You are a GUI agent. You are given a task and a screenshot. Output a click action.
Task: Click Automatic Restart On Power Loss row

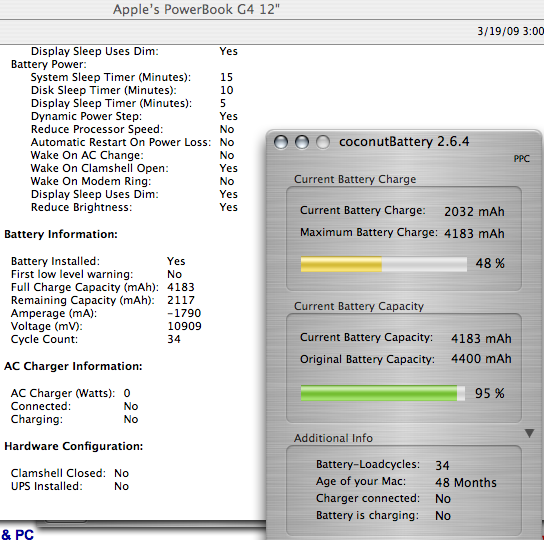[x=133, y=142]
